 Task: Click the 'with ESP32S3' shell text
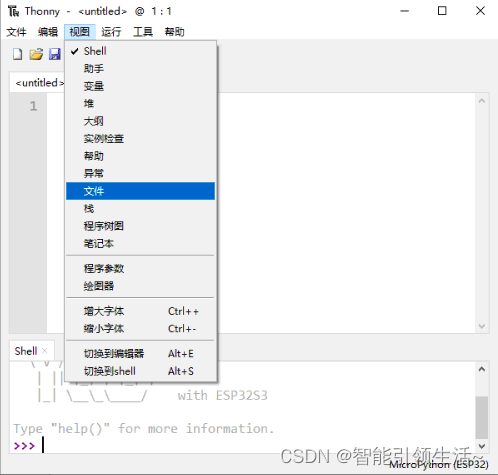click(x=222, y=396)
